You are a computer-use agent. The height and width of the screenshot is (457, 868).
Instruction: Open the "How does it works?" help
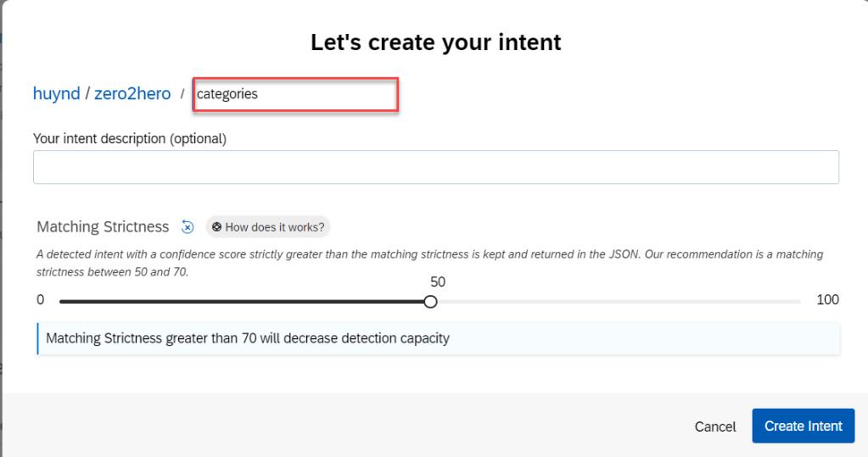click(x=268, y=227)
